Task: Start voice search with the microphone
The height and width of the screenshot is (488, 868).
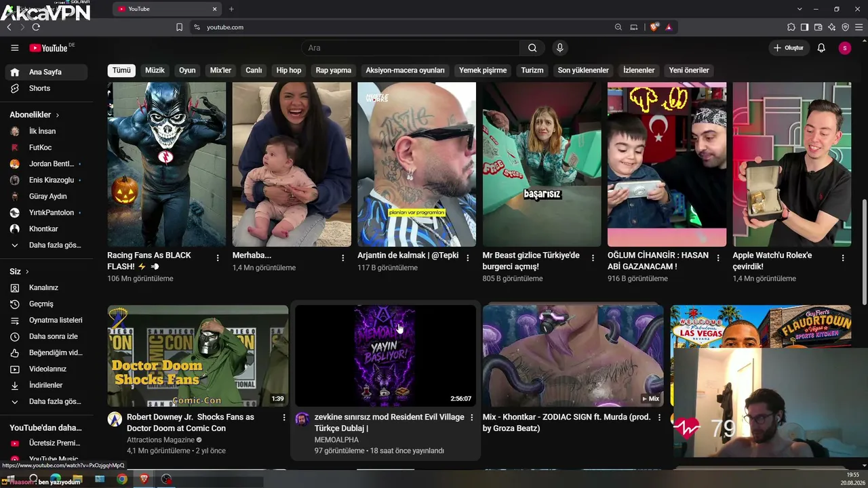Action: point(559,48)
